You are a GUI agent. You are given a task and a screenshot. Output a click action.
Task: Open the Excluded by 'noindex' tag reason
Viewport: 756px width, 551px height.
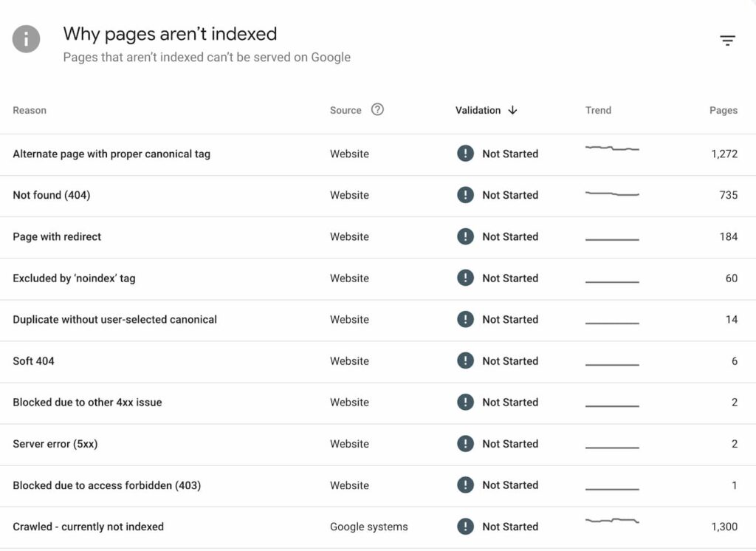tap(74, 278)
